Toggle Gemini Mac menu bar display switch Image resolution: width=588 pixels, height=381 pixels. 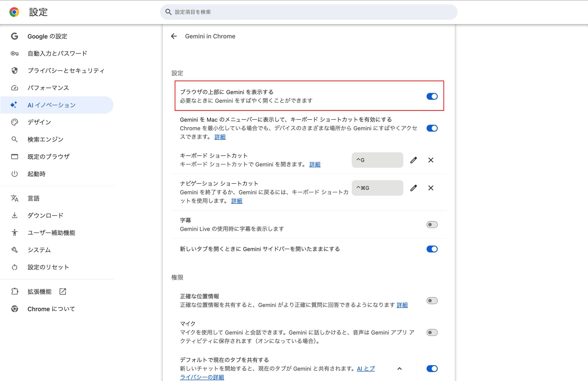pos(432,128)
